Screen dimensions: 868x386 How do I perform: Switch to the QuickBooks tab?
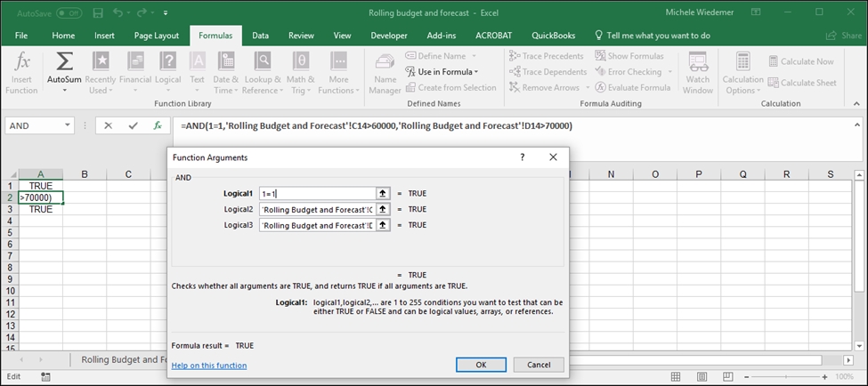tap(554, 36)
